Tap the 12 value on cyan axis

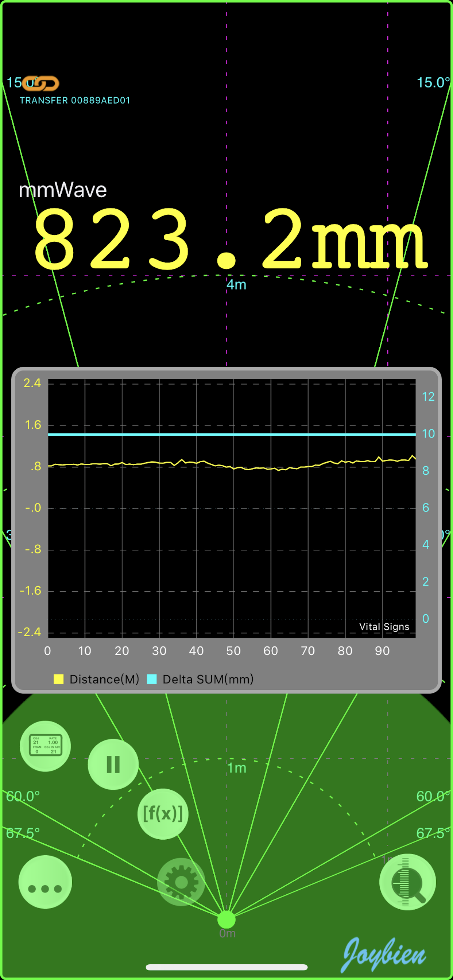click(x=428, y=397)
